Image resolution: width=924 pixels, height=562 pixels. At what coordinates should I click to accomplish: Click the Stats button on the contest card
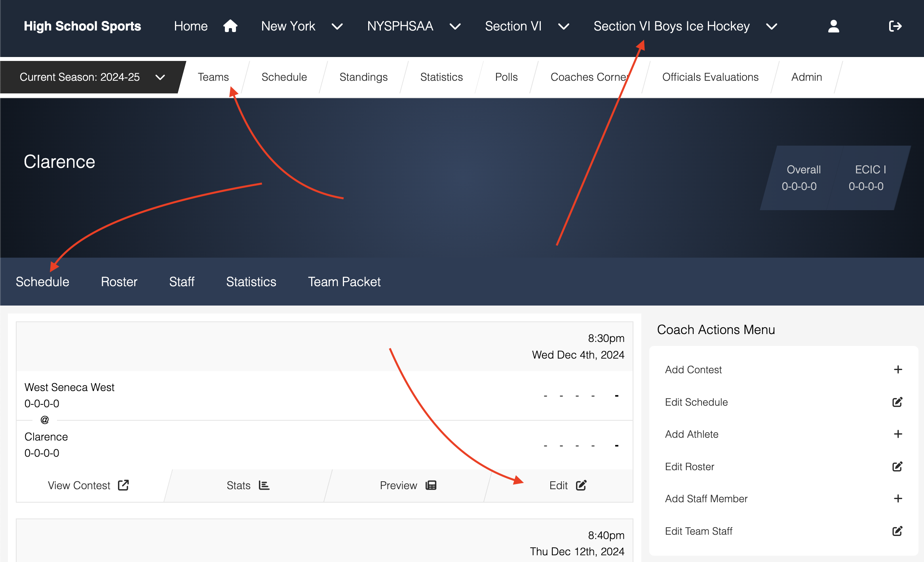[x=248, y=486]
